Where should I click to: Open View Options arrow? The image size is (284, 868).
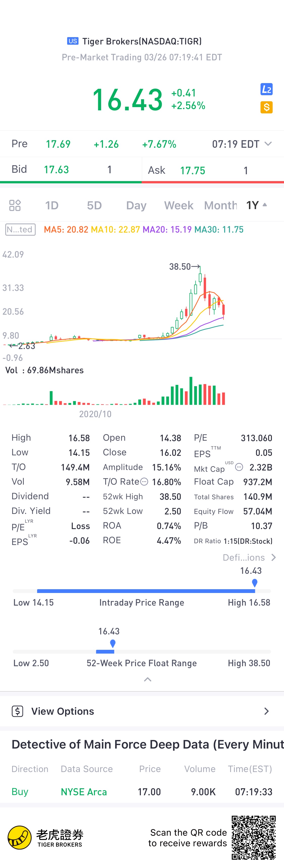point(267,711)
